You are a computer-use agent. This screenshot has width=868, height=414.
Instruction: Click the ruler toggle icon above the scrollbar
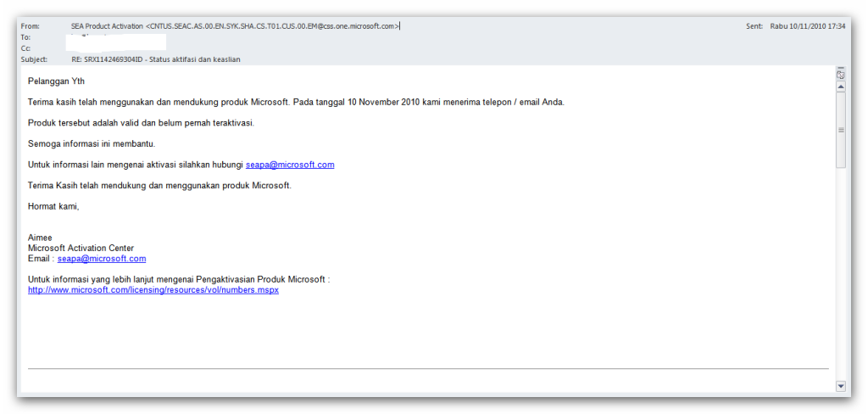click(x=840, y=74)
